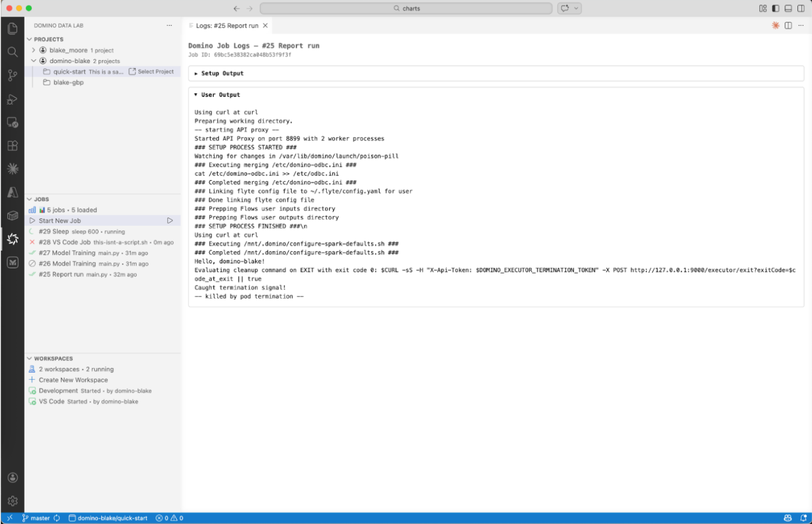The image size is (812, 524).
Task: Open the Explorer icon in the activity bar
Action: 13,28
